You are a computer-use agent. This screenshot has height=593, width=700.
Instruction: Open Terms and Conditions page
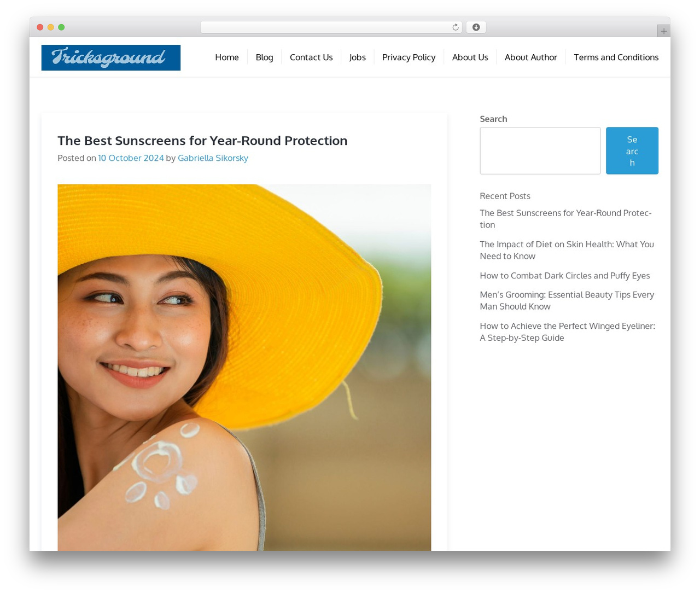click(616, 57)
